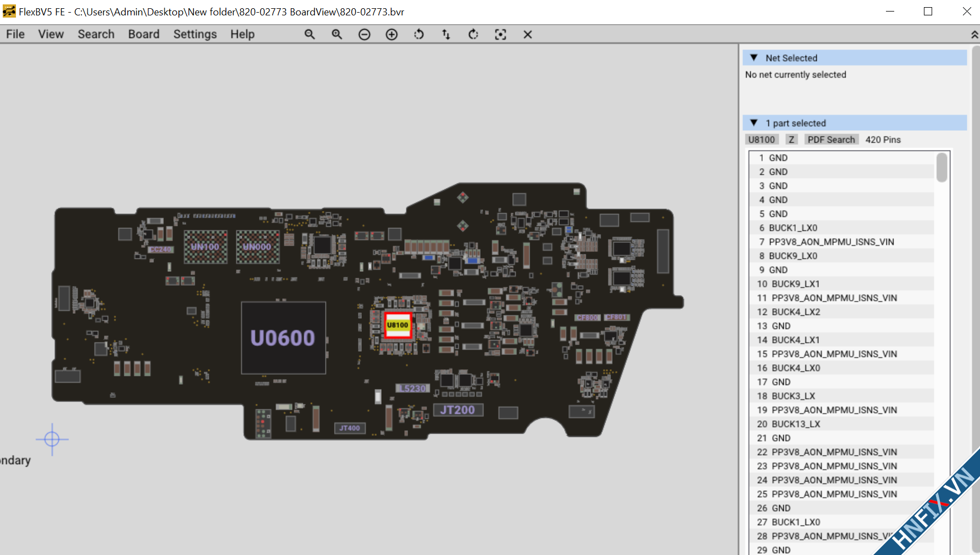Click the circled minus toolbar icon
Screen dimensions: 980x555
tap(364, 35)
